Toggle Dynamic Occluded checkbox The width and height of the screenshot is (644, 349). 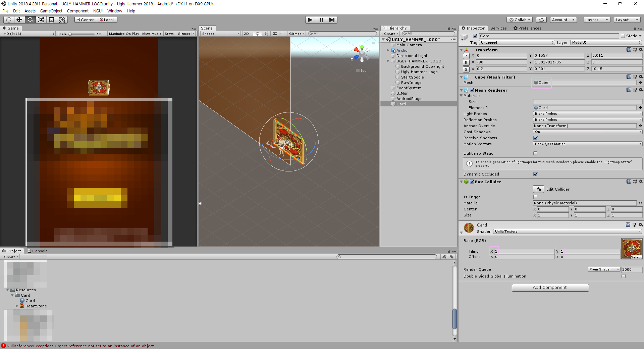tap(535, 174)
